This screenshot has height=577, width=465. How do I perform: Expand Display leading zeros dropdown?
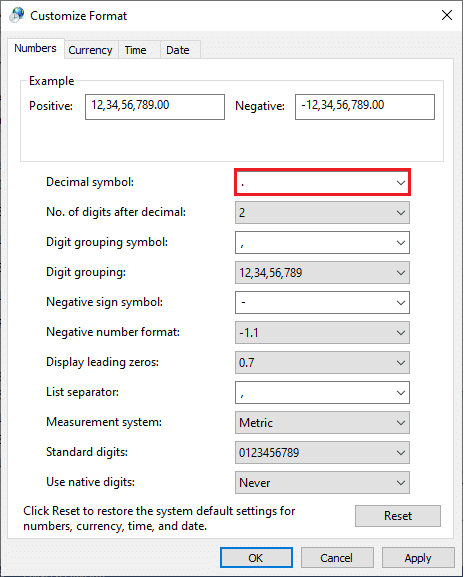[x=322, y=362]
